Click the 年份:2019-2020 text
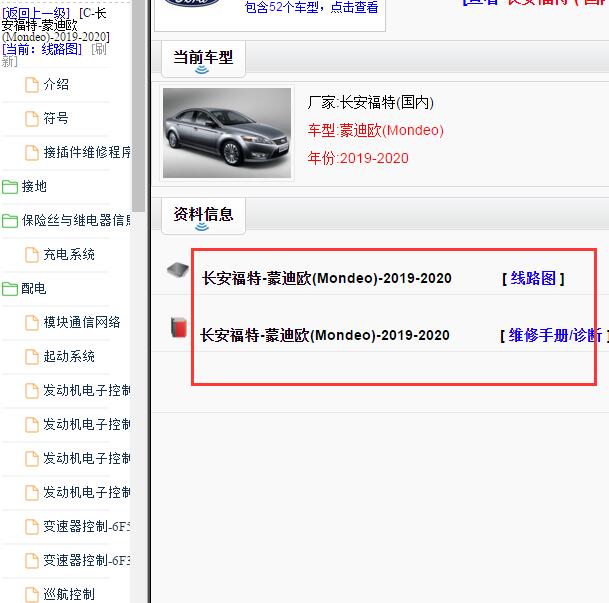The height and width of the screenshot is (603, 609). (x=358, y=158)
